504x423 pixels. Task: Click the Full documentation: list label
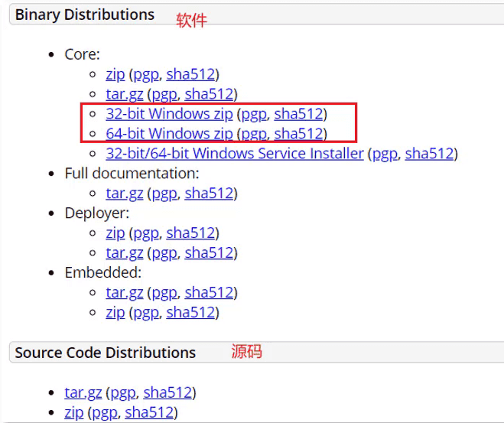[x=132, y=173]
